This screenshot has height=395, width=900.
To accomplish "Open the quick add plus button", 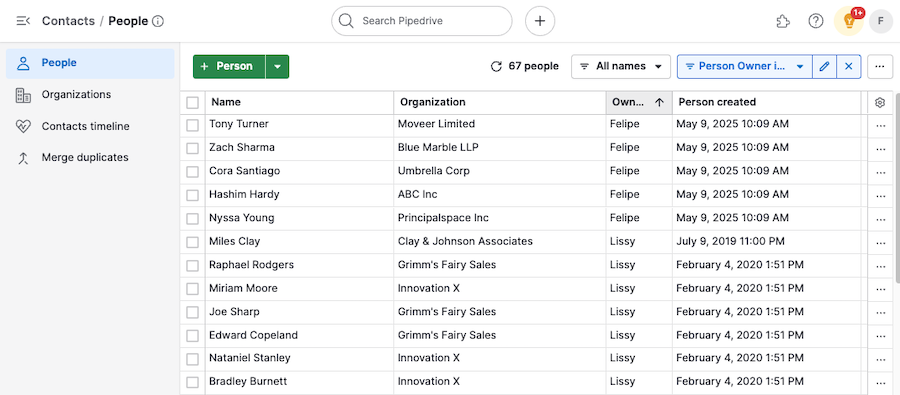I will click(540, 21).
